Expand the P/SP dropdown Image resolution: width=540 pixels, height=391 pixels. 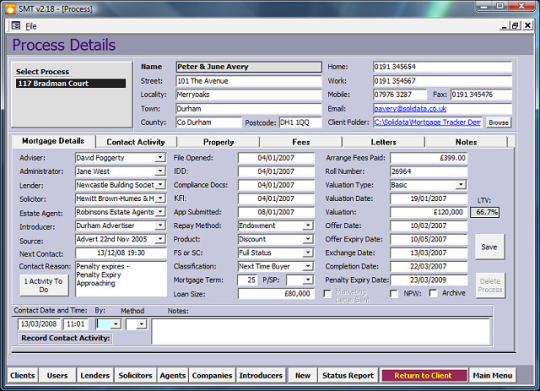308,280
